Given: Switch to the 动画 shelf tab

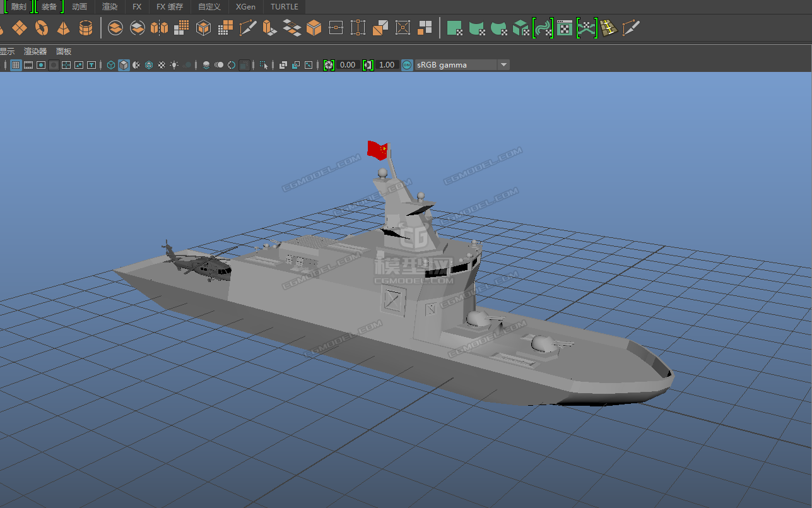Looking at the screenshot, I should point(79,7).
